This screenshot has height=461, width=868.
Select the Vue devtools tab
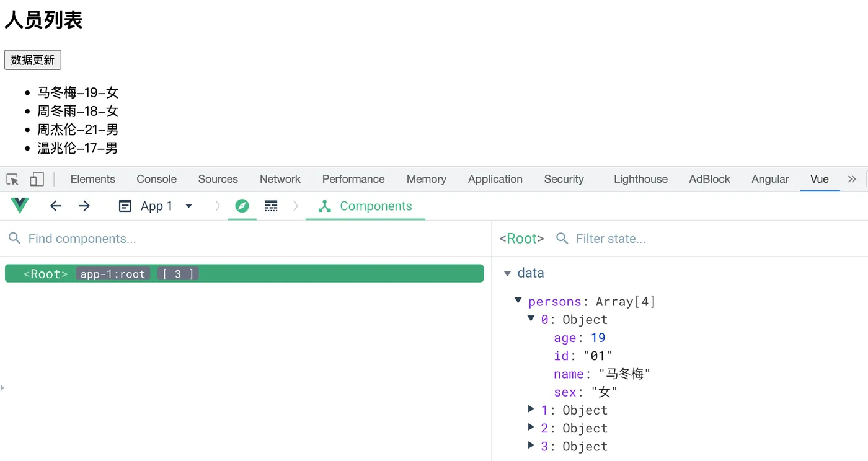coord(820,179)
